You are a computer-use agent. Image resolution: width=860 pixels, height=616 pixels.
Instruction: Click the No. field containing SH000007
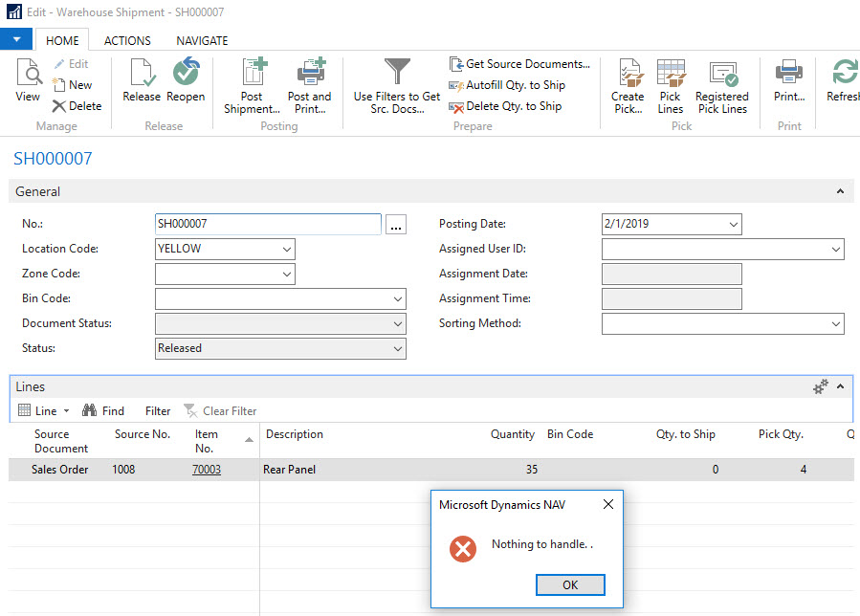tap(268, 224)
